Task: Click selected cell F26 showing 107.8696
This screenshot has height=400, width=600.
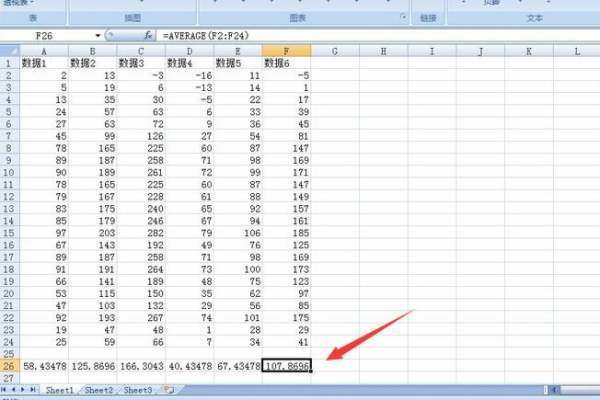Action: tap(286, 366)
